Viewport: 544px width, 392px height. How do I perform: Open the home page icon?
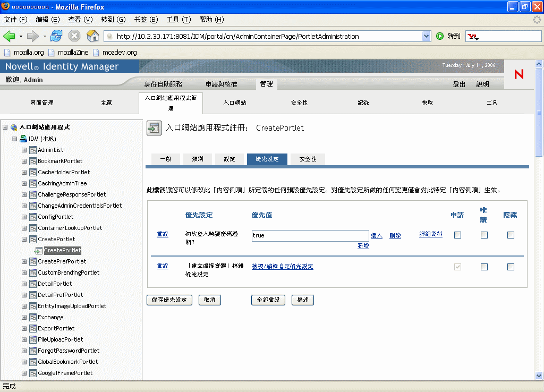pyautogui.click(x=92, y=36)
